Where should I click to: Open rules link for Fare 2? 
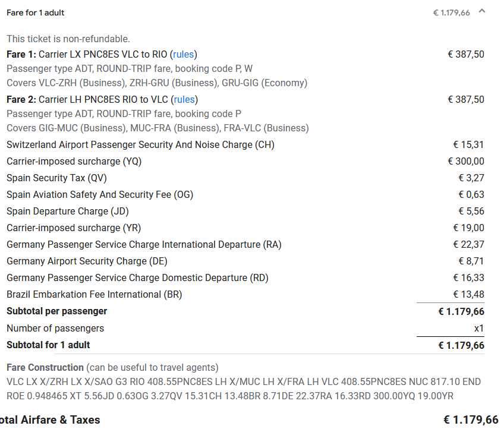pos(184,99)
